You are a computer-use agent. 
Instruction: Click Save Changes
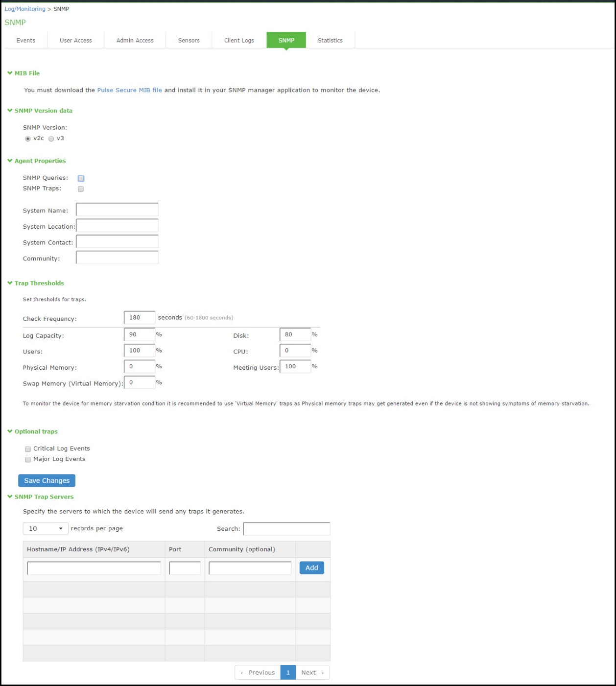47,480
